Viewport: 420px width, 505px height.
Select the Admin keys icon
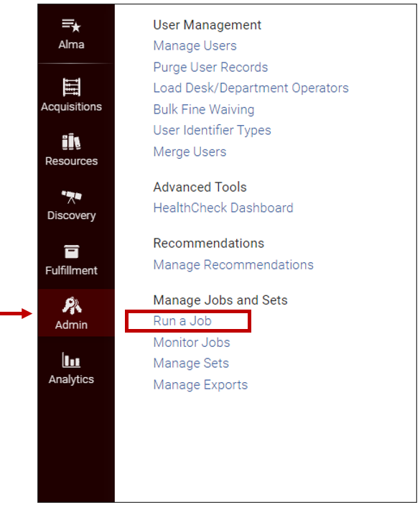(x=72, y=305)
